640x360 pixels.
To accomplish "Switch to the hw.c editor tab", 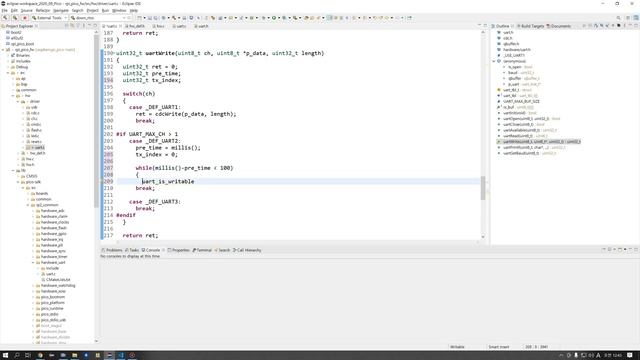I will [159, 26].
